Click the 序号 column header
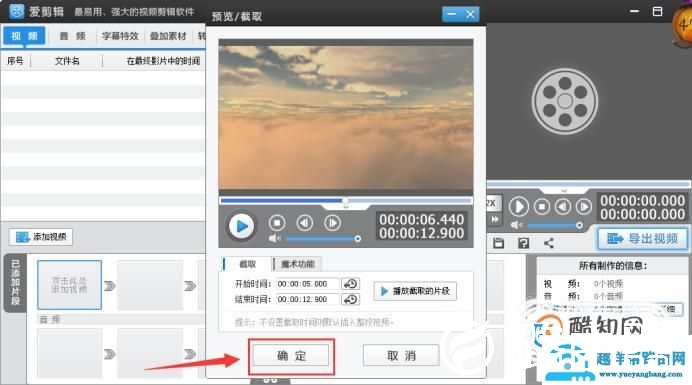692x385 pixels. tap(15, 60)
